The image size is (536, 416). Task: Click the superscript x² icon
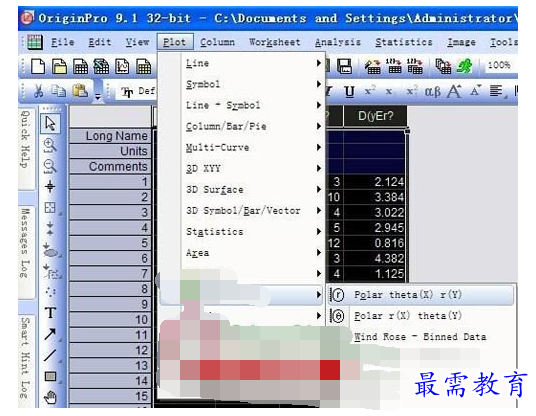[370, 91]
